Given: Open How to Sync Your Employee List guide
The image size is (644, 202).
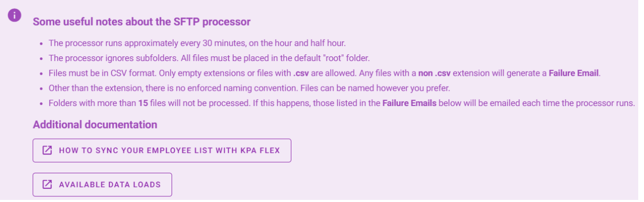Looking at the screenshot, I should pos(162,150).
